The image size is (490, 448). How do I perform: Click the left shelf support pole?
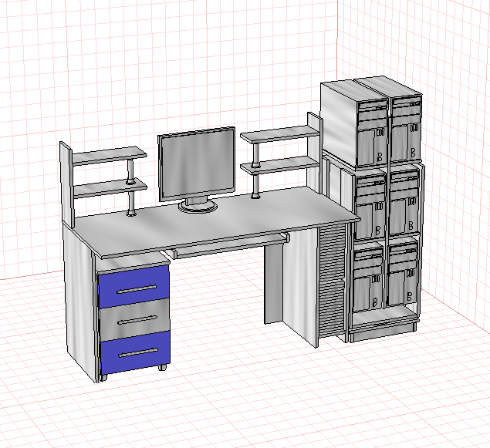(131, 187)
